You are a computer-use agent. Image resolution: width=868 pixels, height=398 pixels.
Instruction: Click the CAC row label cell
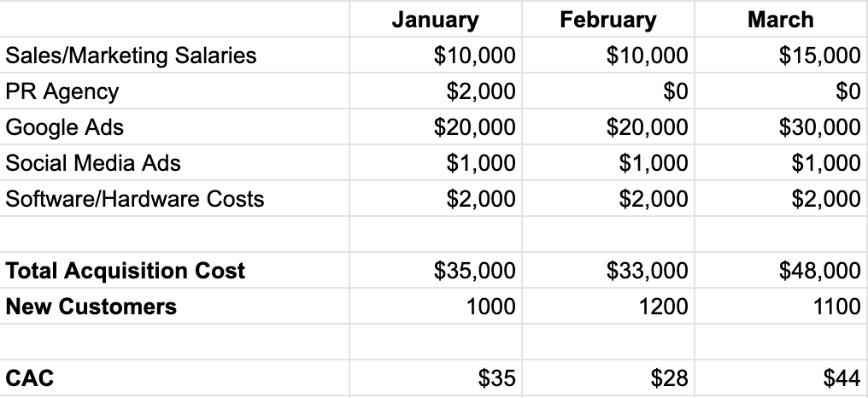point(30,378)
